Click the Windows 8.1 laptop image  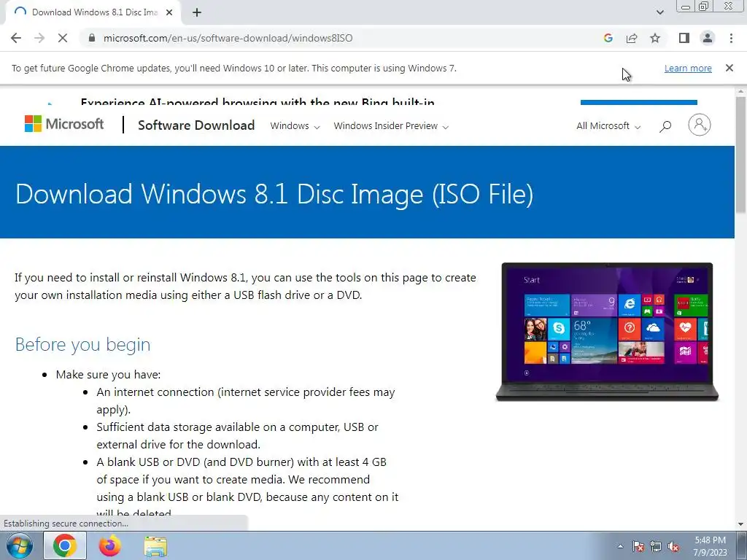pos(607,332)
